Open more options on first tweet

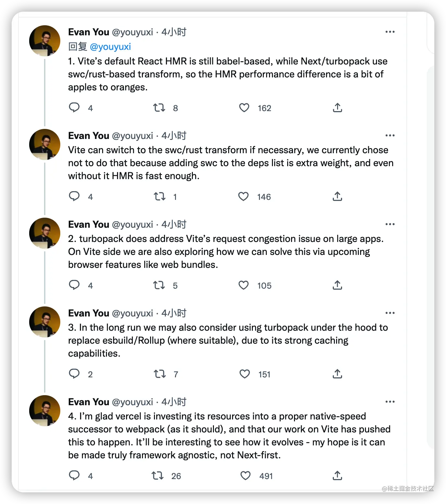click(x=390, y=32)
